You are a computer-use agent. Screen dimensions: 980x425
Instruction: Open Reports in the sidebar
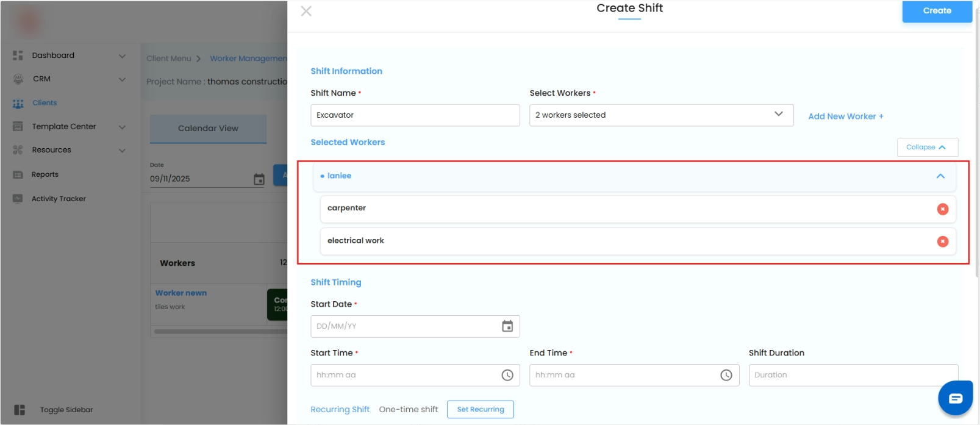[45, 174]
